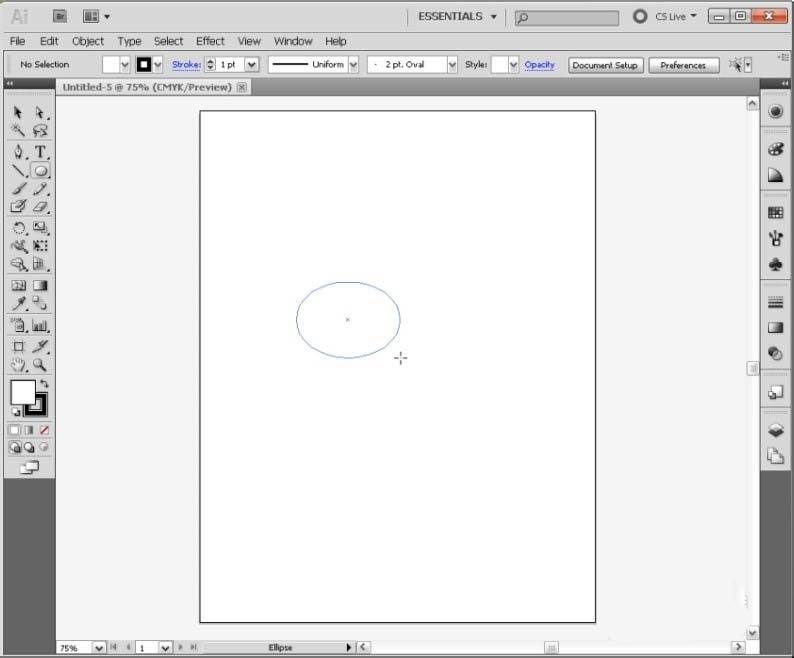Click the white fill color swatch
Viewport: 794px width, 658px height.
[x=22, y=392]
